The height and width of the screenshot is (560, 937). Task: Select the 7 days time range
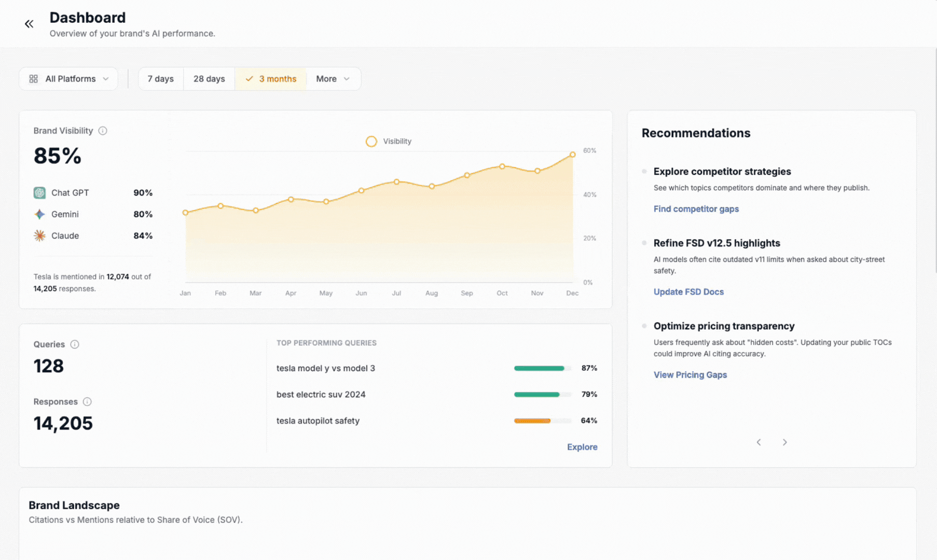160,79
